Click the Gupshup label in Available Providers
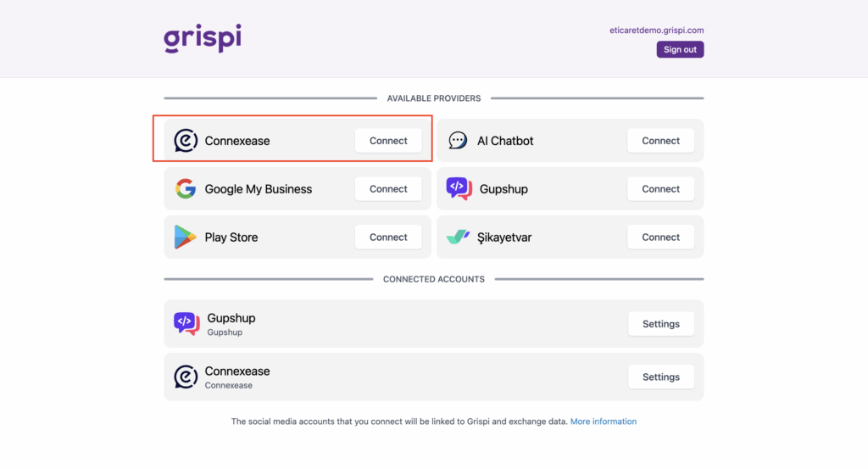Screen dimensions: 868x469 pos(504,189)
